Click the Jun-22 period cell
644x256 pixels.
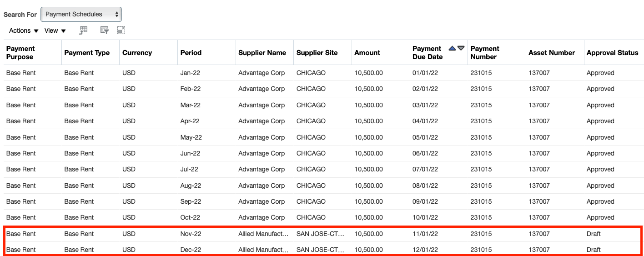[x=190, y=153]
